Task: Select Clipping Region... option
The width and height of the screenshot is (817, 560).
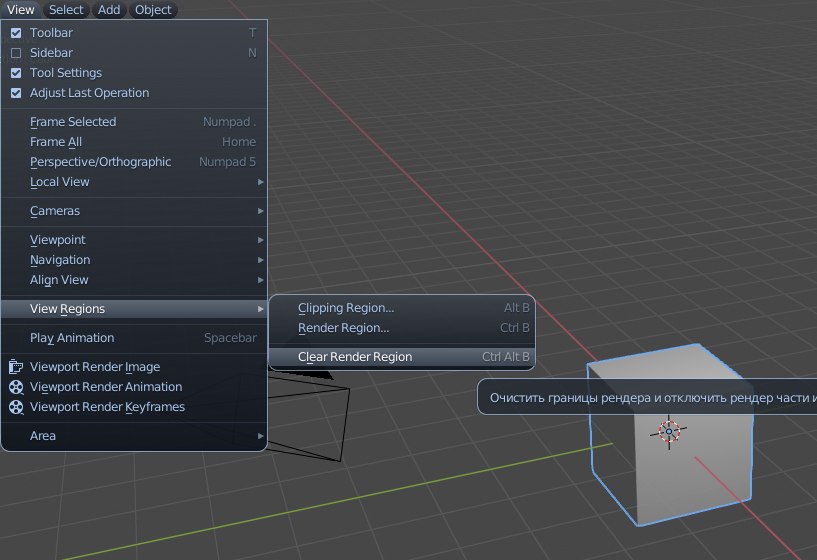Action: click(402, 308)
